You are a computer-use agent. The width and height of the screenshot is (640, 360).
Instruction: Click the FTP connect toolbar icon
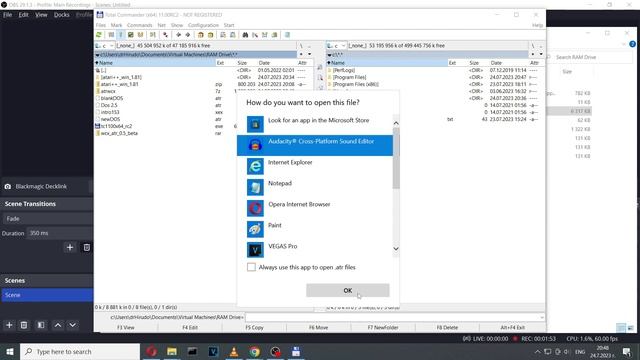coord(223,35)
